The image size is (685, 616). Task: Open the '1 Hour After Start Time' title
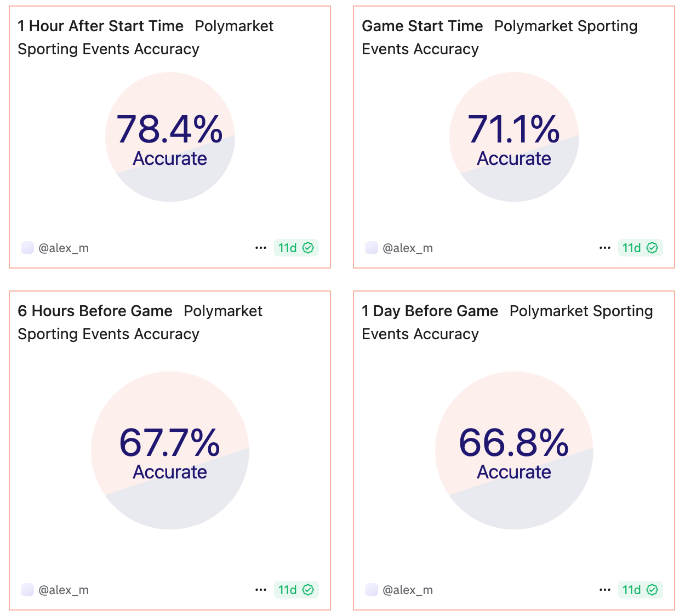tap(100, 26)
